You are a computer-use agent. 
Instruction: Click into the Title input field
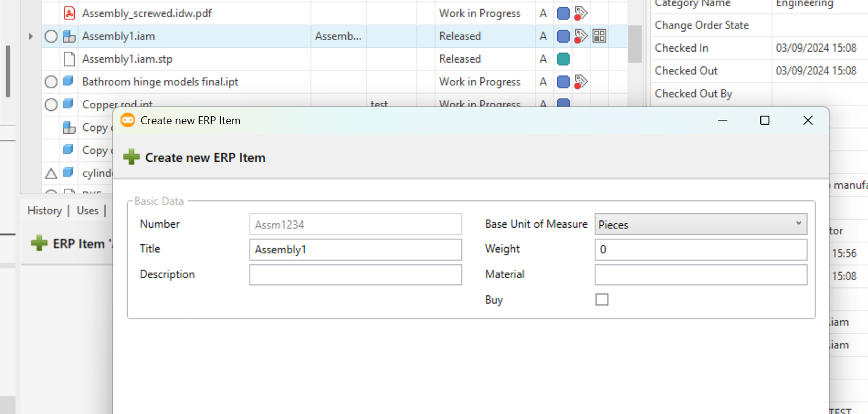click(355, 250)
